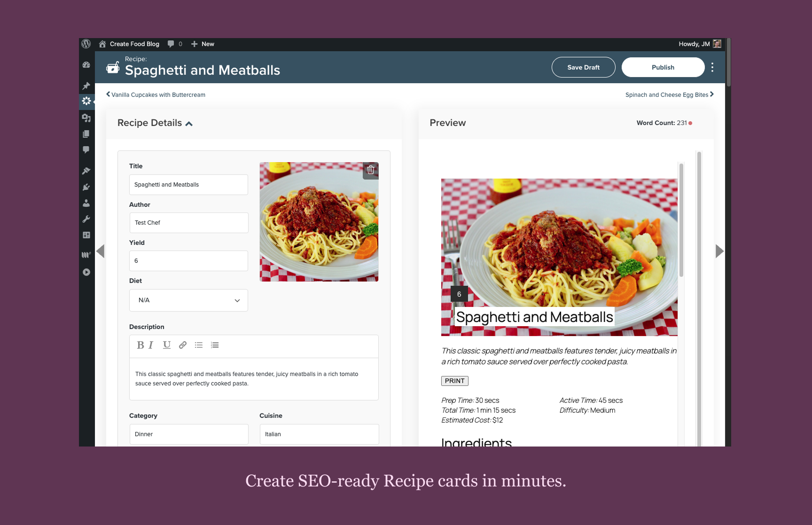
Task: Click the PRINT button in the preview
Action: coord(454,381)
